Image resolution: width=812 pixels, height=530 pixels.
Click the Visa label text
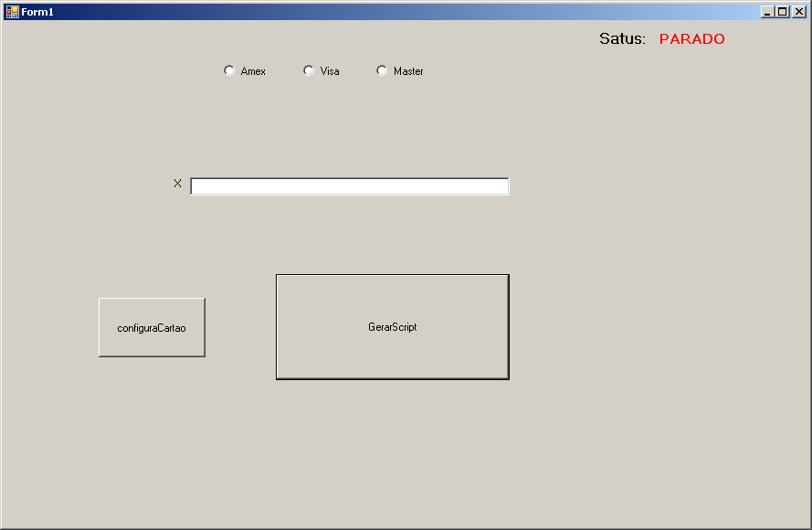click(x=330, y=71)
